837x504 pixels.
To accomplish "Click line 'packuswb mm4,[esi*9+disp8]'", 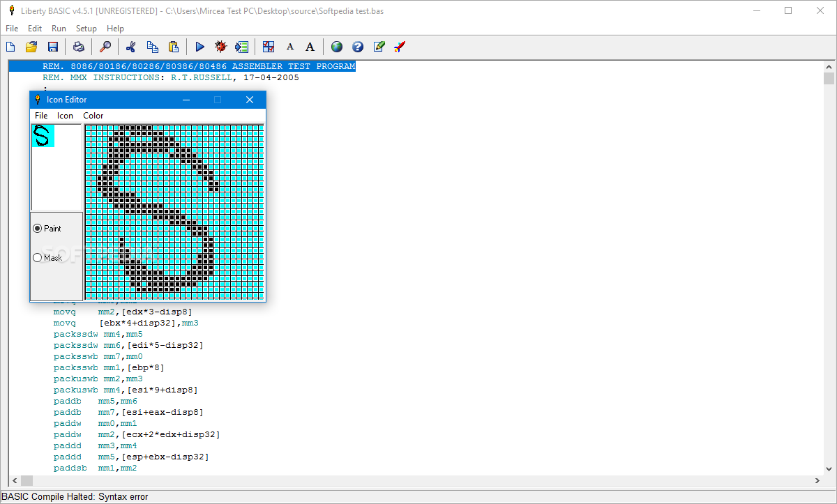I will 126,390.
